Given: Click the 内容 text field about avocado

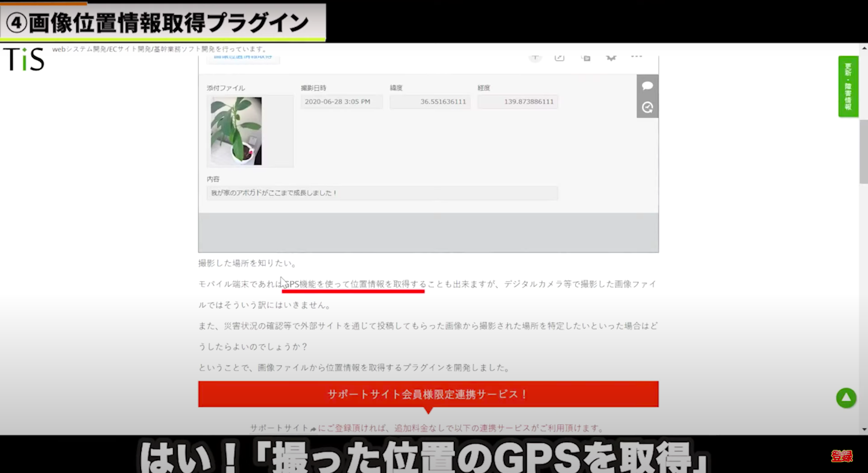Looking at the screenshot, I should (x=382, y=193).
